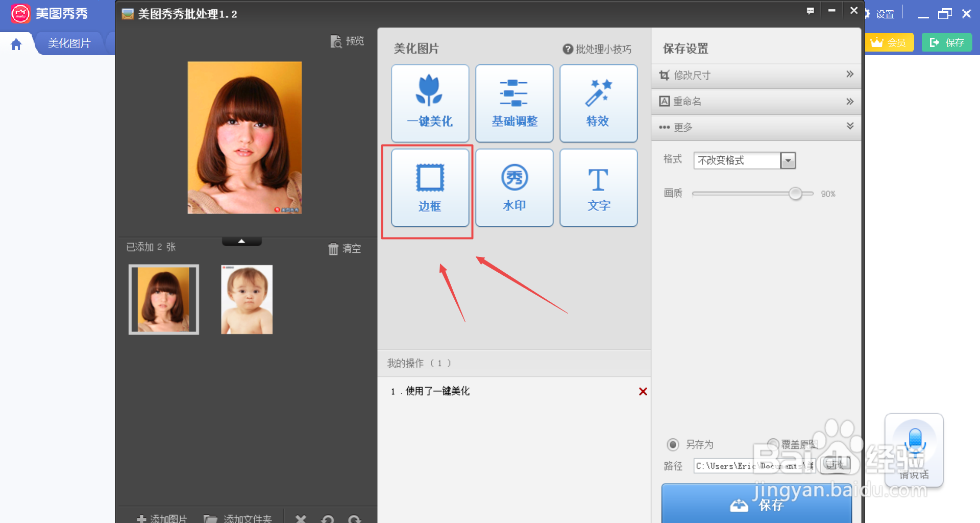Click the green 保存 button in main window

click(947, 42)
